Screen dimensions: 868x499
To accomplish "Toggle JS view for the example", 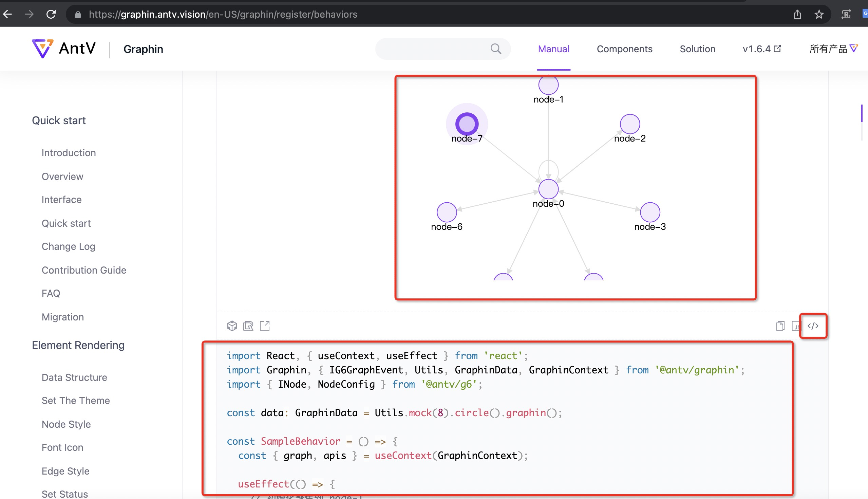I will pyautogui.click(x=796, y=326).
